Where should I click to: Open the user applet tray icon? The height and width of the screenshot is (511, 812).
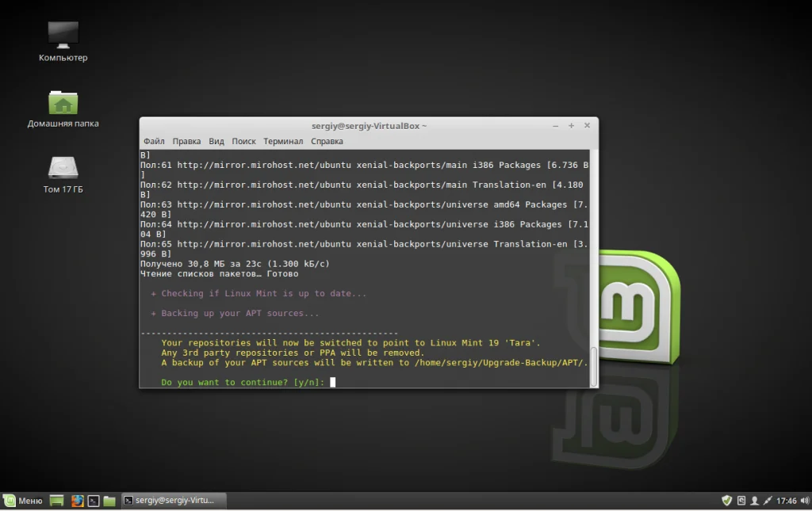(755, 500)
